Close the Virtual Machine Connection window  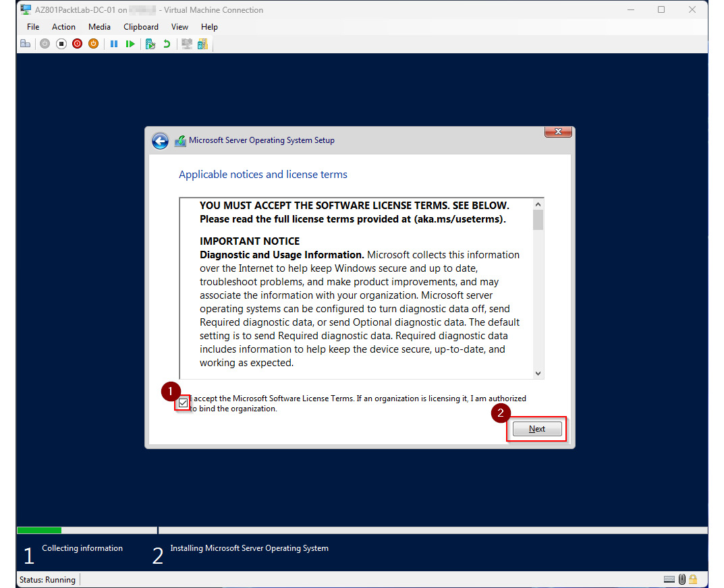click(692, 9)
